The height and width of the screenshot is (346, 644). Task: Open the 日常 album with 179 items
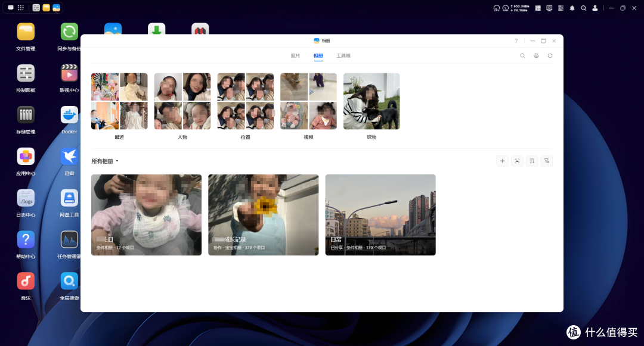[x=380, y=215]
